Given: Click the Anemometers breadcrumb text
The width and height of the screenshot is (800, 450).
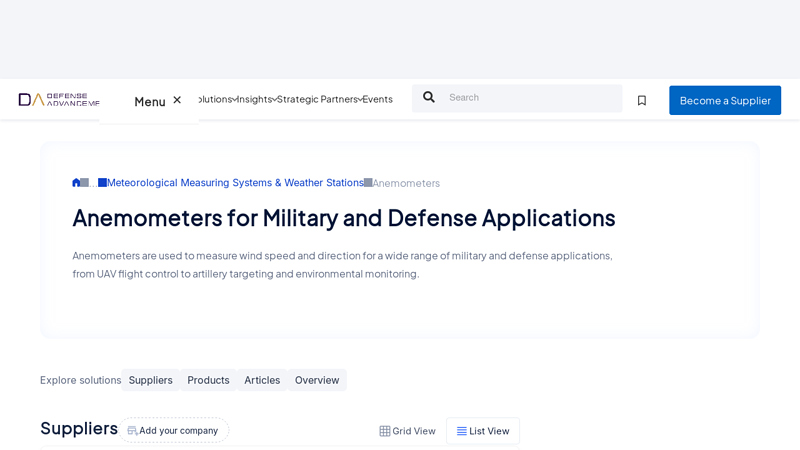Looking at the screenshot, I should (x=406, y=183).
